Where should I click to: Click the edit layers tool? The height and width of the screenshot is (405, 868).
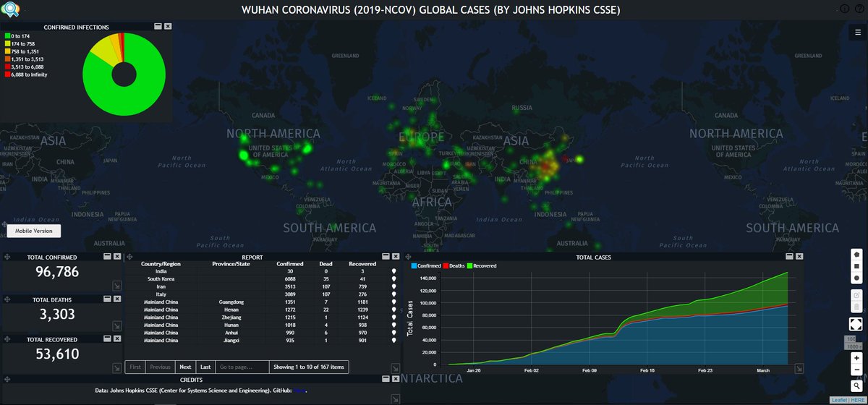pyautogui.click(x=857, y=295)
